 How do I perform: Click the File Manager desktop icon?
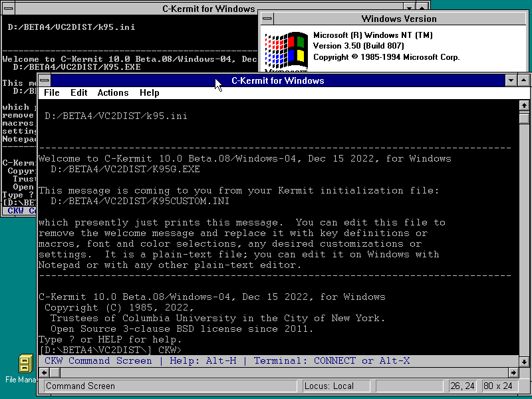(x=25, y=363)
